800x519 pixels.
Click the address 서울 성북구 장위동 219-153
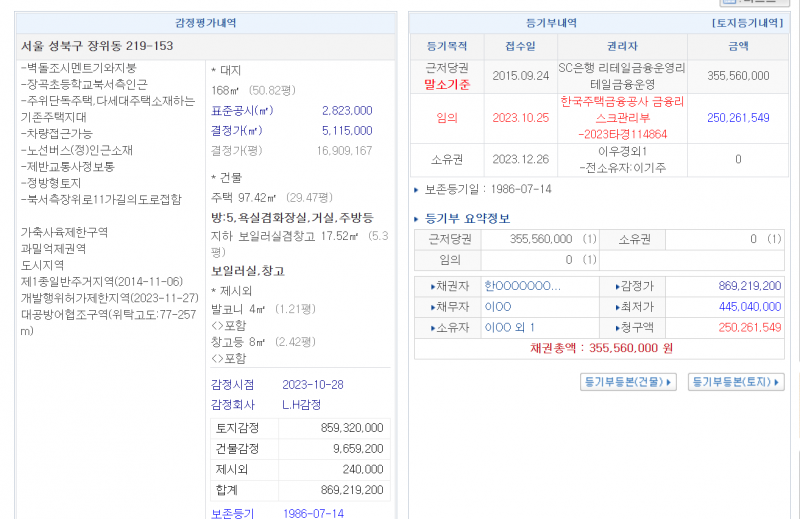97,46
